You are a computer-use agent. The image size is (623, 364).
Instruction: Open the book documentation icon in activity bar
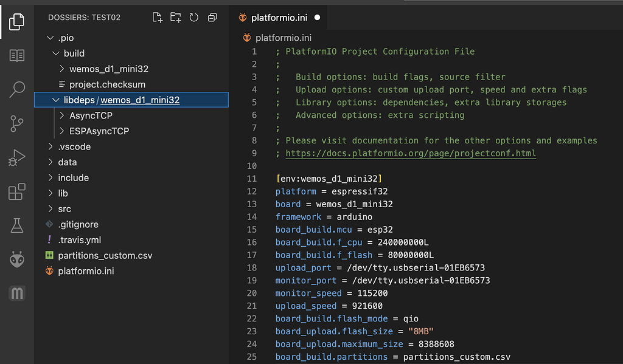16,55
